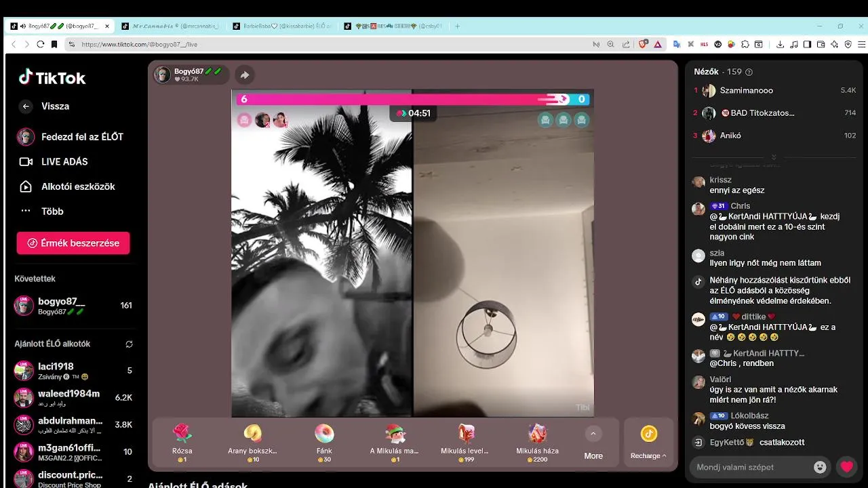This screenshot has width=868, height=488.
Task: Click commenter name krissz
Action: [x=720, y=180]
